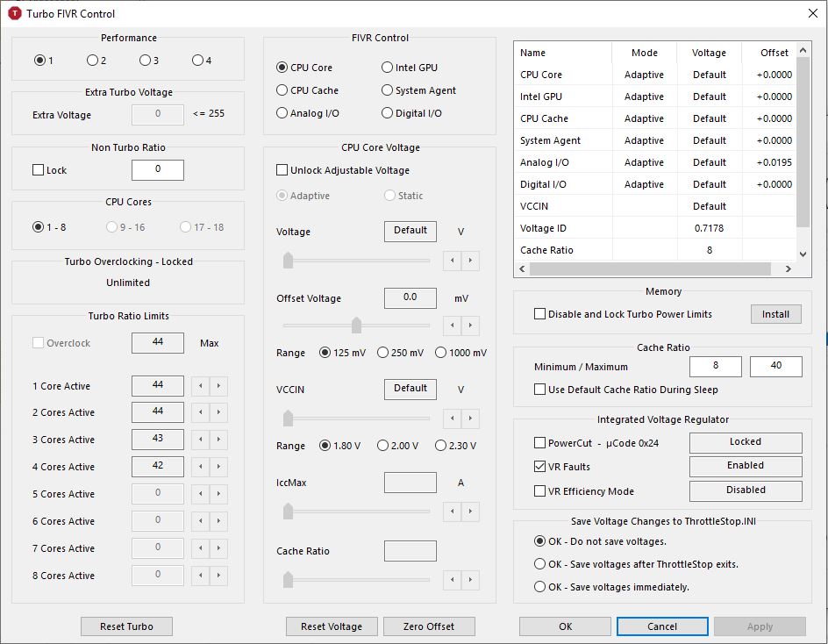Click the Mode column header
The width and height of the screenshot is (828, 644).
point(644,53)
